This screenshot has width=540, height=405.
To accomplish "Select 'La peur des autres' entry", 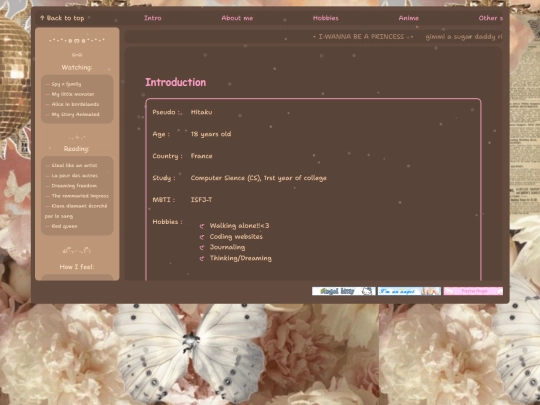I will click(74, 175).
